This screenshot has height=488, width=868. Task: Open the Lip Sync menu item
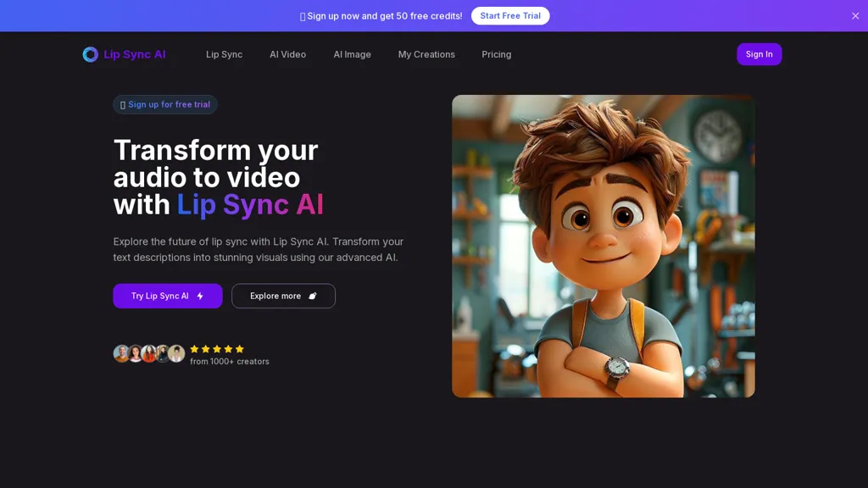pyautogui.click(x=224, y=54)
